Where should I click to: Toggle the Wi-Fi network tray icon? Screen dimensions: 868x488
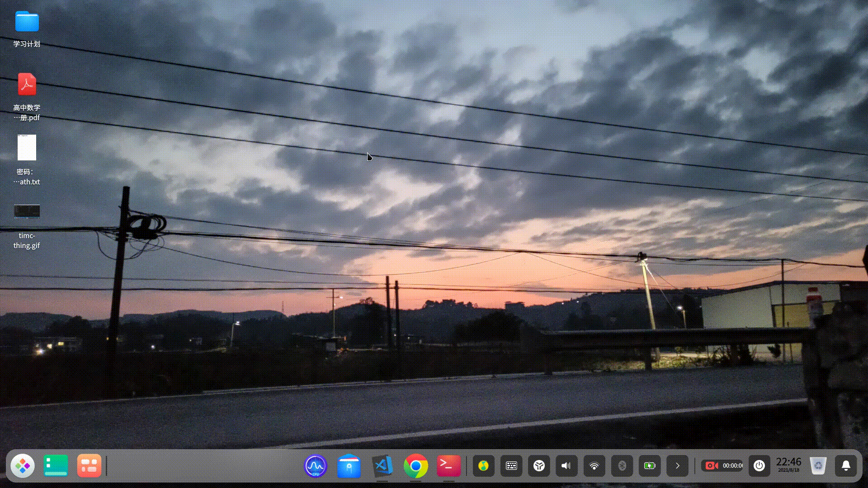(x=594, y=465)
